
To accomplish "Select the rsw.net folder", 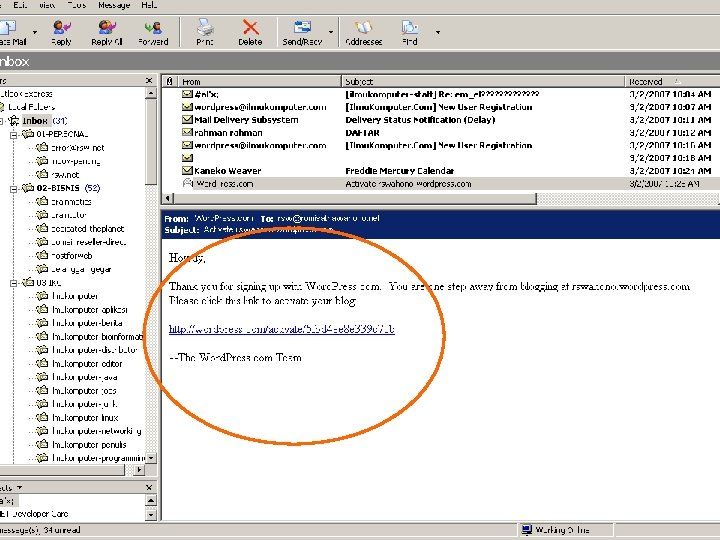I will tap(65, 174).
